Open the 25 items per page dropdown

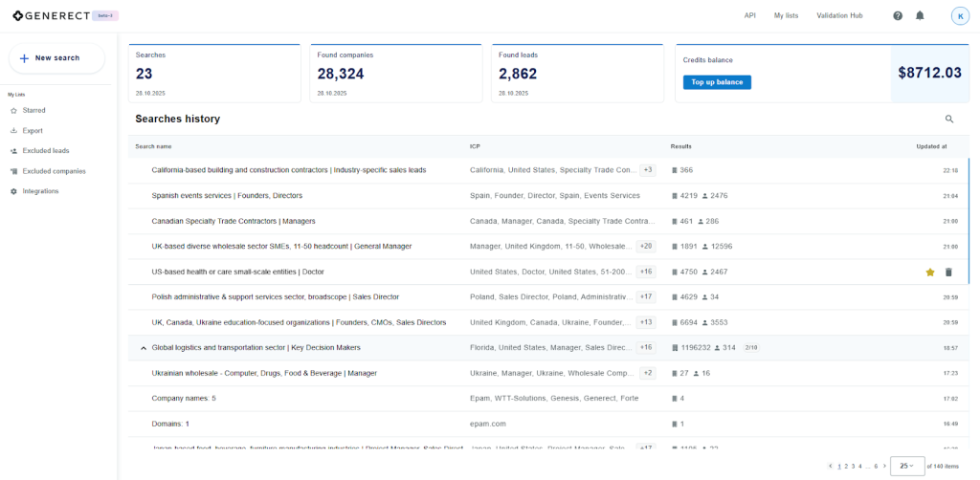906,466
